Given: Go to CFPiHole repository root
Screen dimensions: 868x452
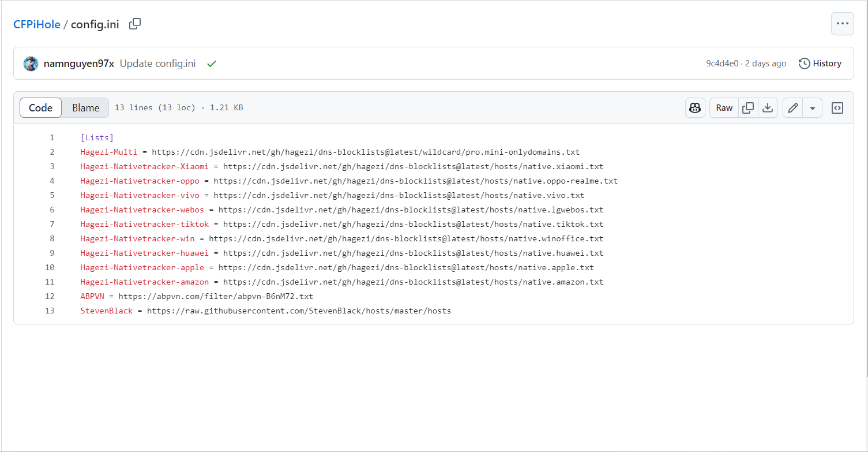Looking at the screenshot, I should [x=37, y=25].
